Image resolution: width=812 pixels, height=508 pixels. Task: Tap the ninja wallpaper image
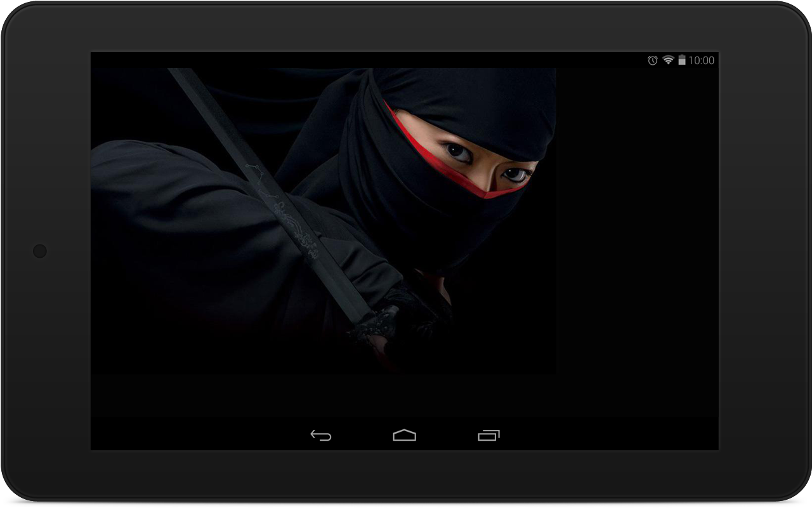[x=324, y=220]
